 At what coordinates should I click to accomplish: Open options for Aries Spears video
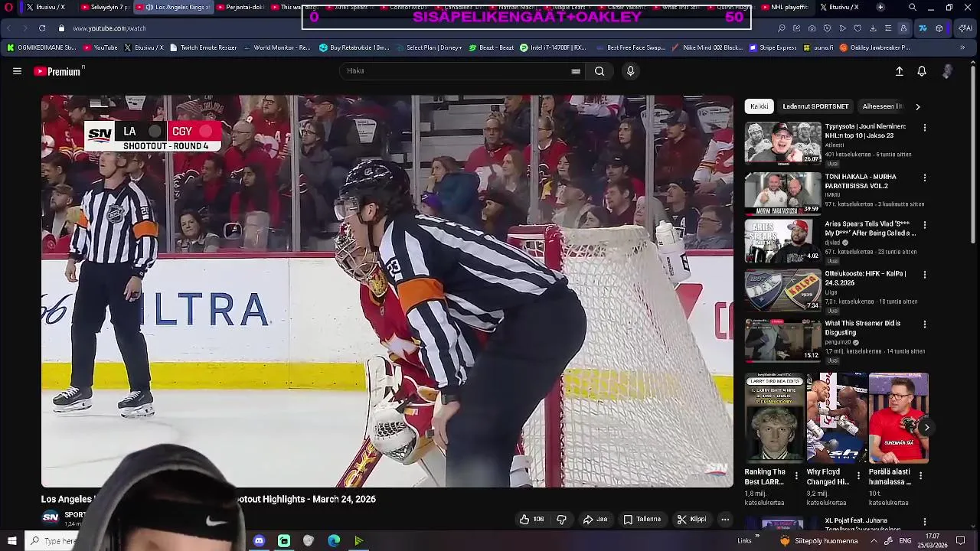click(924, 225)
